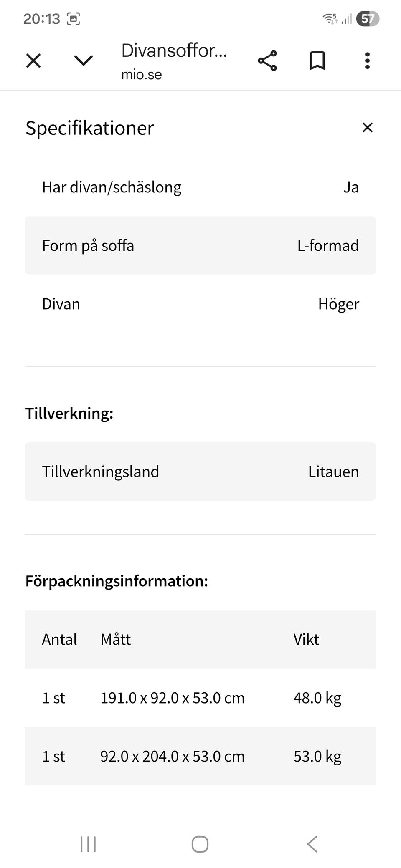Tap the Har divan/schäslong row
This screenshot has height=868, width=401.
pos(200,187)
